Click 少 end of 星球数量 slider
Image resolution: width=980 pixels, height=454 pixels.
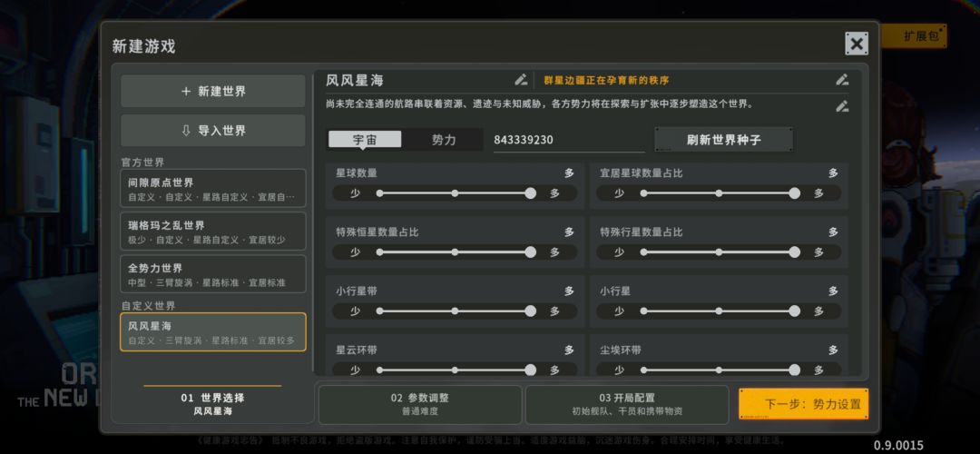pyautogui.click(x=355, y=193)
